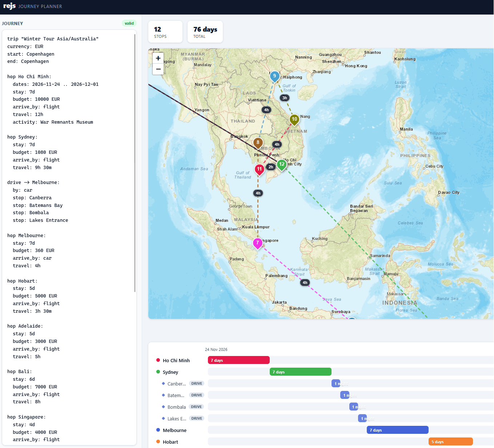The height and width of the screenshot is (448, 494).
Task: Click the 'stop: Lakes Entrance' line
Action: (x=40, y=220)
